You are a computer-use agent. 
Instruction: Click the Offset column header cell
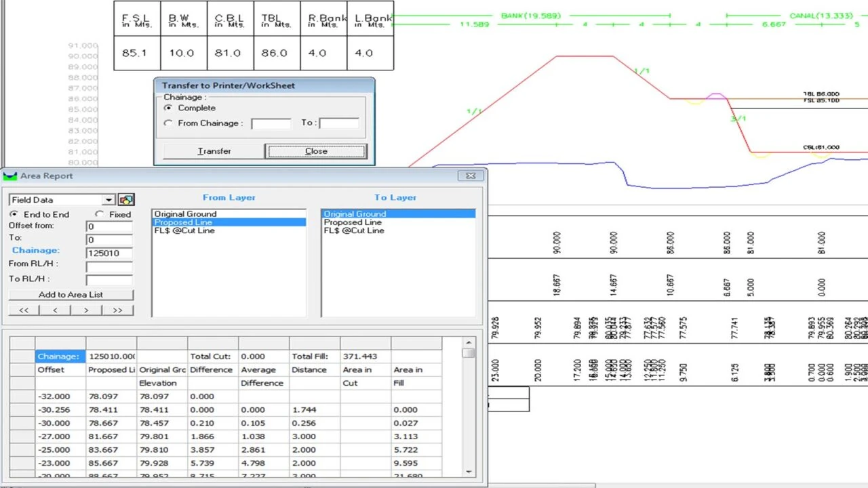[x=60, y=369]
